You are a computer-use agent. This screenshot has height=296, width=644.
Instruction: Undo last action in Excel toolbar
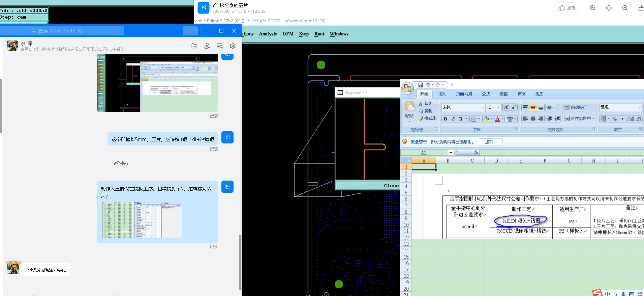427,85
